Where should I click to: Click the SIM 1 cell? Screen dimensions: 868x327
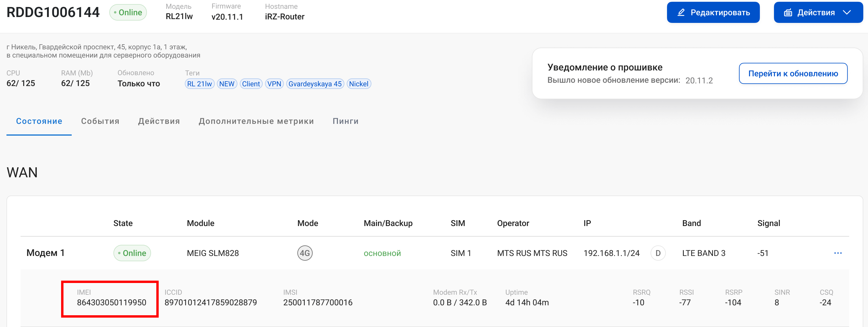click(461, 253)
